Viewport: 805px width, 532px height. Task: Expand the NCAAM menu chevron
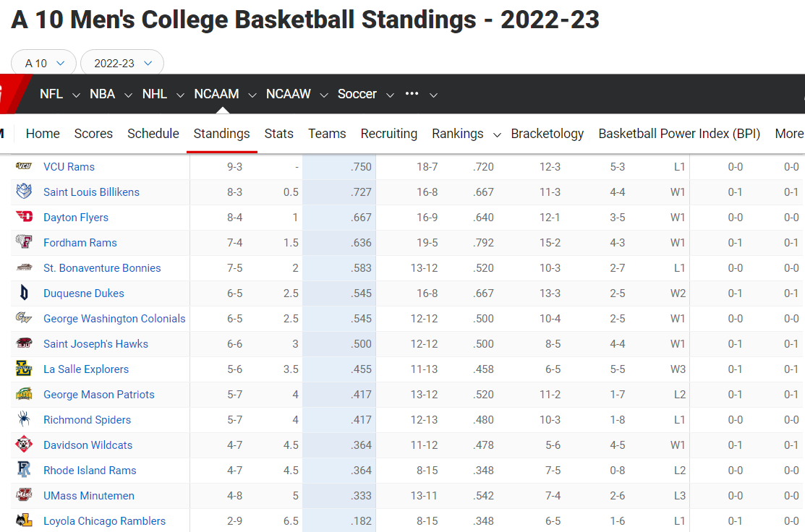[252, 95]
